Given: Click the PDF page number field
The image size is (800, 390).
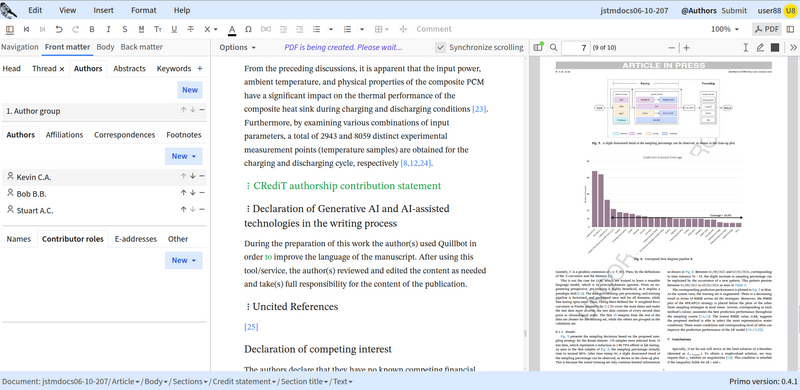Looking at the screenshot, I should [576, 47].
